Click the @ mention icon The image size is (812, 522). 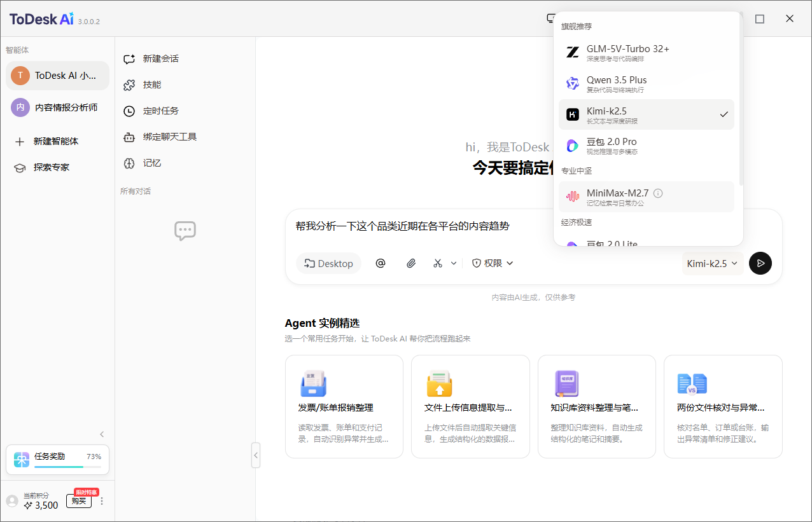(x=381, y=263)
